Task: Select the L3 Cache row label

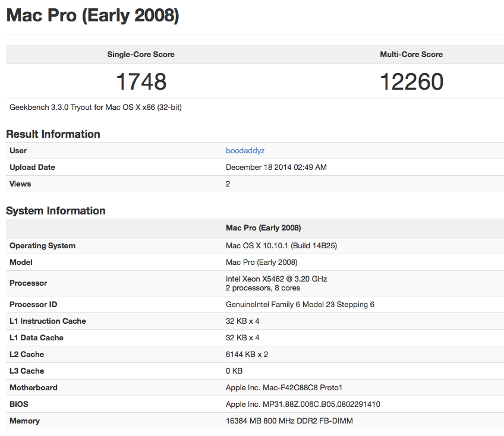Action: coord(27,371)
